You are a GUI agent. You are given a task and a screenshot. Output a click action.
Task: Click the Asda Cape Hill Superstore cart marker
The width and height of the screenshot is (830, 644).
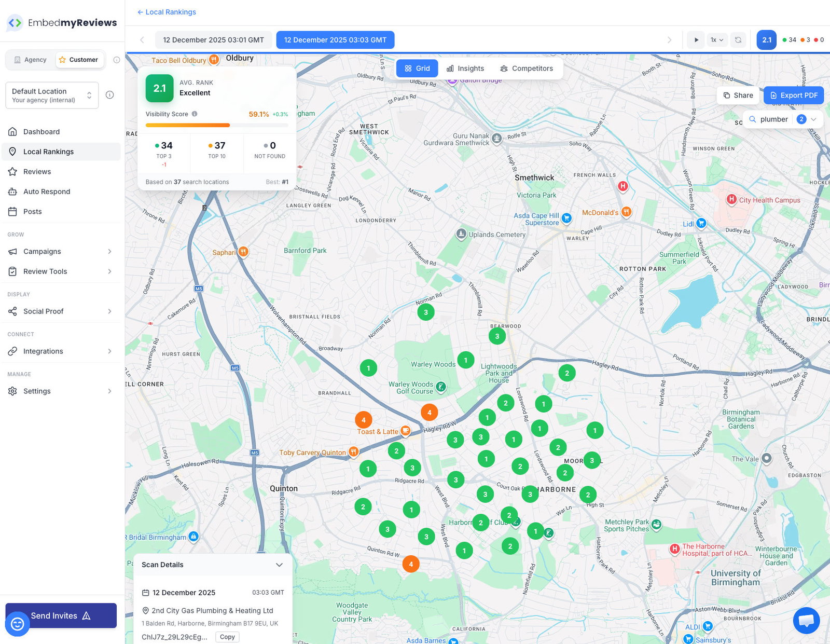(x=567, y=218)
